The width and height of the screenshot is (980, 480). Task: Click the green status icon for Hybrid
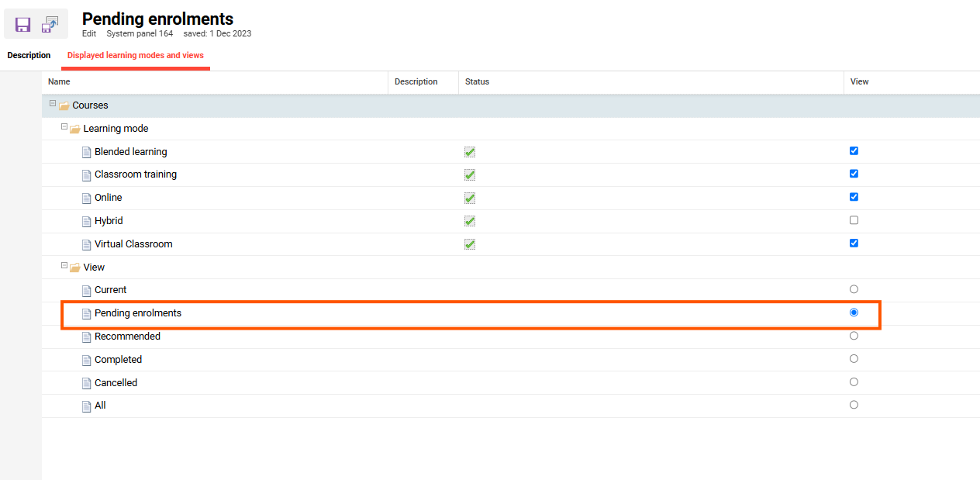click(x=470, y=221)
